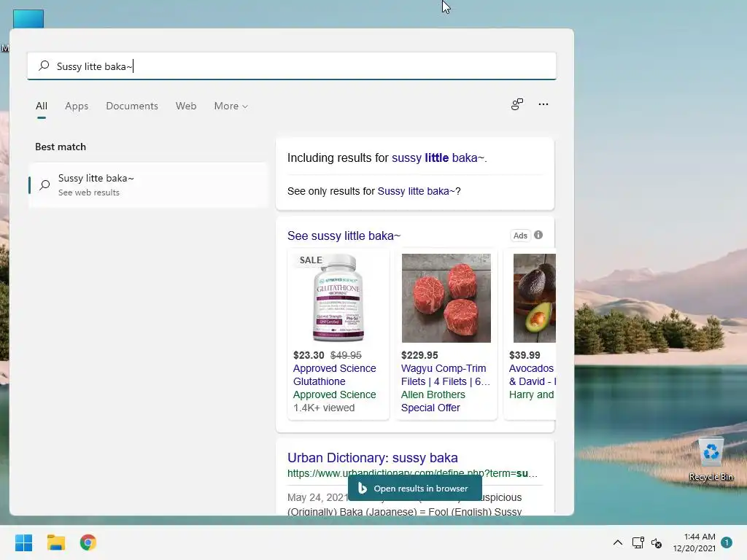
Task: Click the crossed-out $49.95 price
Action: click(346, 355)
